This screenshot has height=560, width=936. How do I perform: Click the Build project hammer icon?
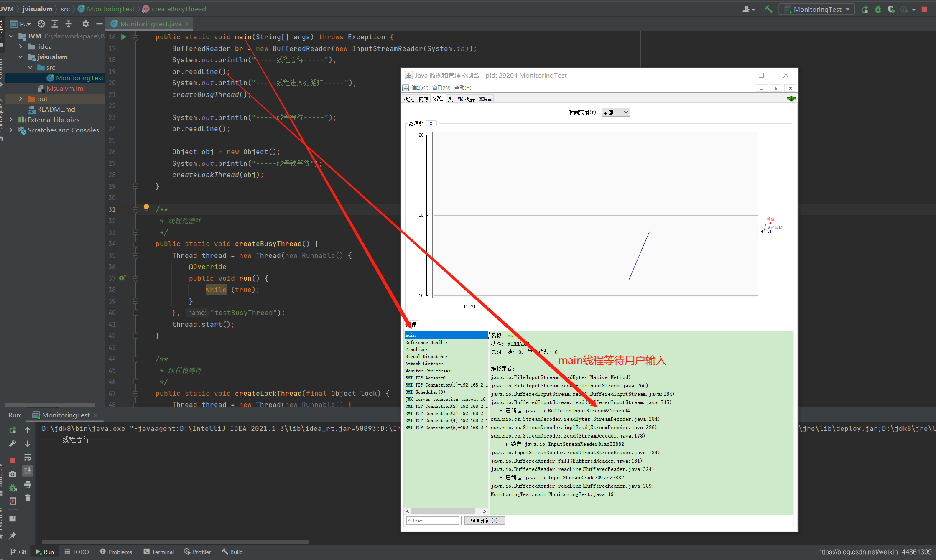click(768, 9)
